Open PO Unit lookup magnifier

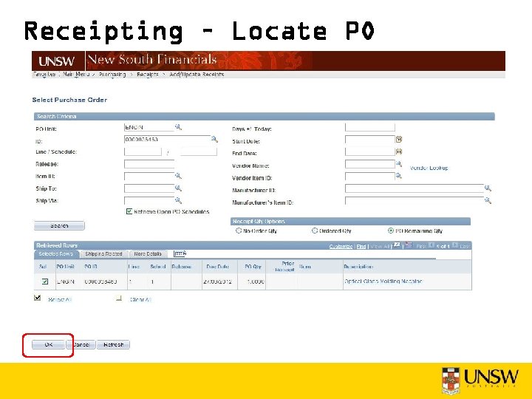click(x=178, y=127)
